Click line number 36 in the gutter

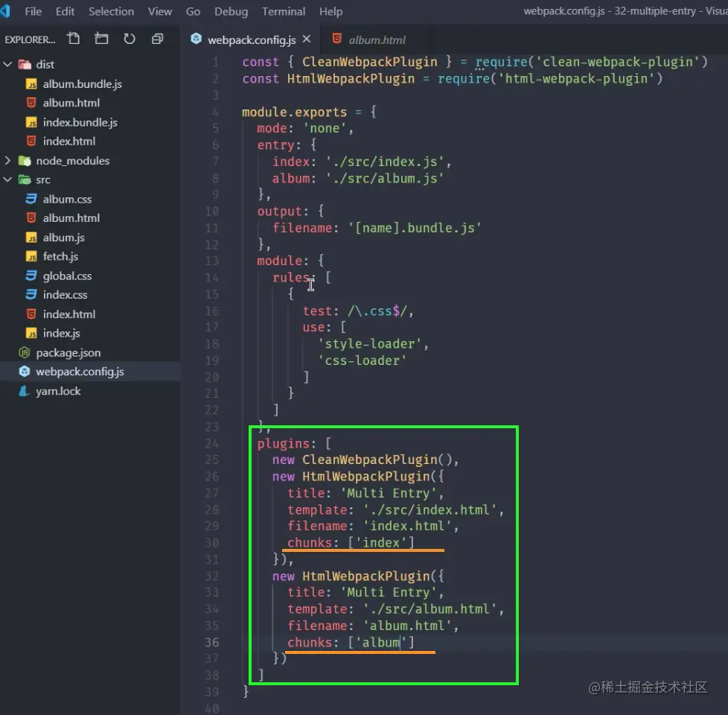pos(211,643)
